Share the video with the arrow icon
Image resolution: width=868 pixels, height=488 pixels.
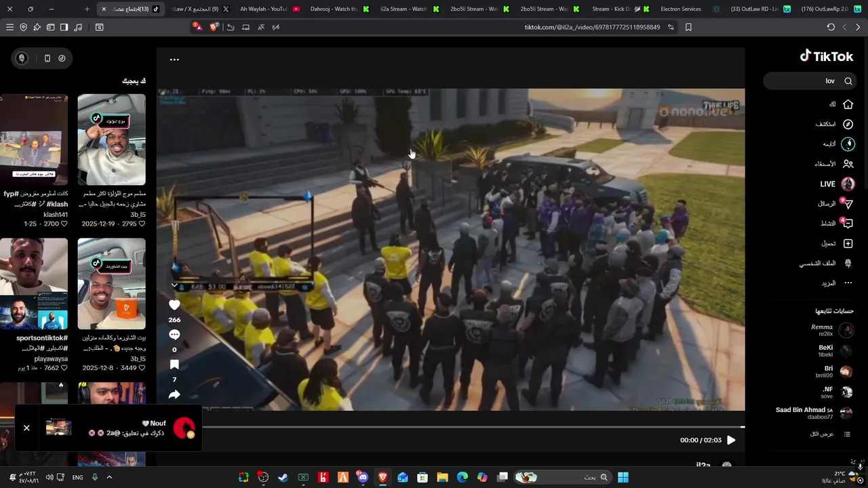coord(174,394)
